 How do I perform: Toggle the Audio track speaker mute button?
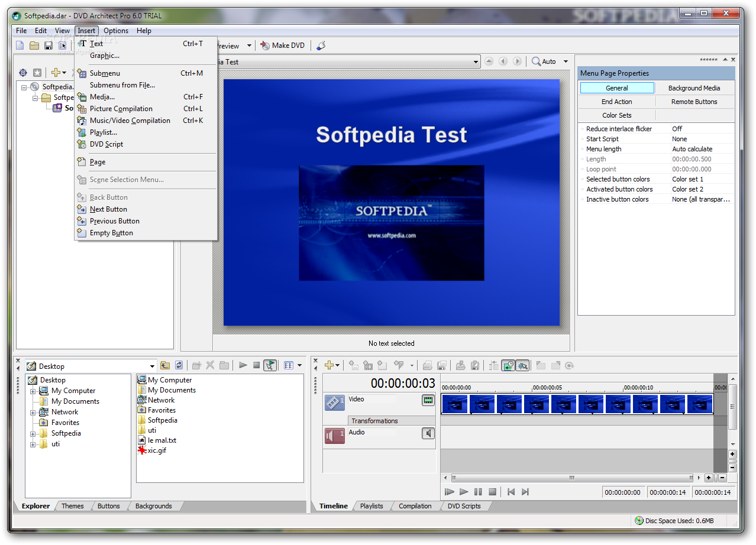pos(428,433)
